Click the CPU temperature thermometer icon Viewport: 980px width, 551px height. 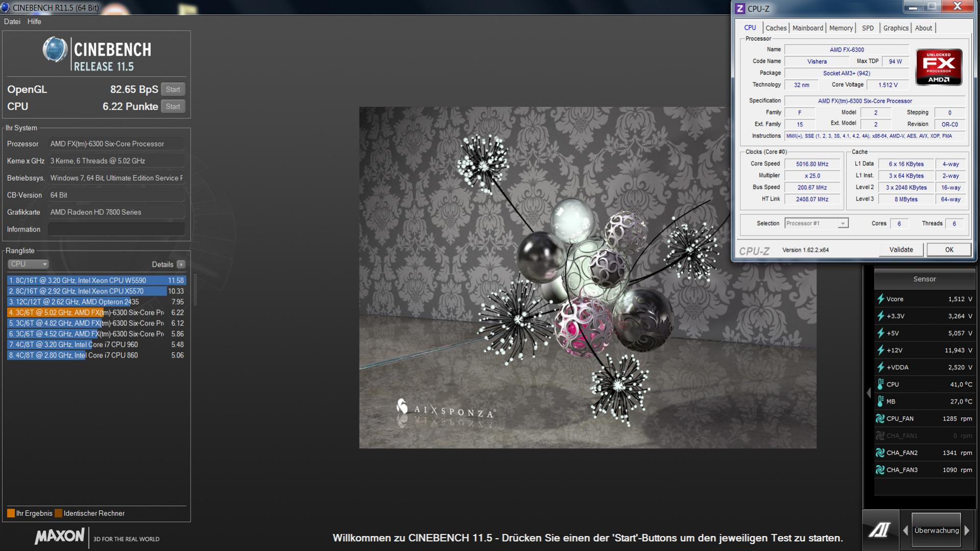[880, 384]
